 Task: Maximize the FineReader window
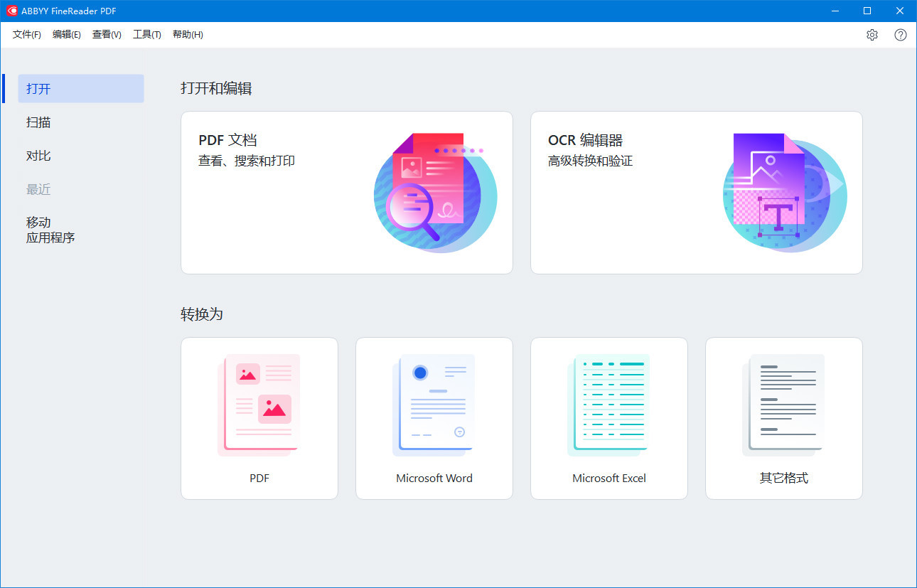point(867,11)
